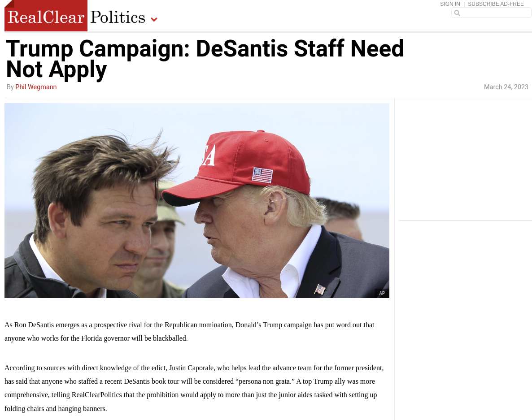Click the SIGN IN link

tap(450, 4)
